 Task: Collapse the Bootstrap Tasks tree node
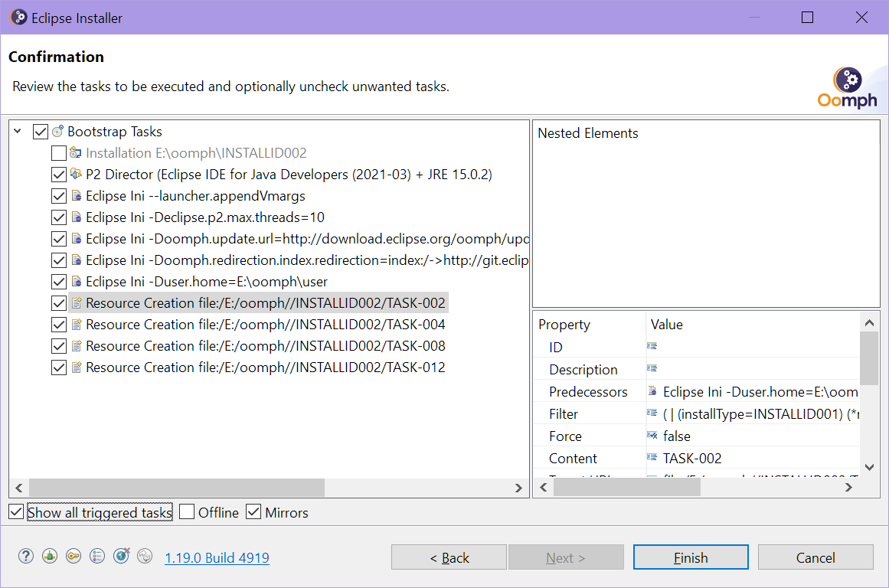[18, 132]
